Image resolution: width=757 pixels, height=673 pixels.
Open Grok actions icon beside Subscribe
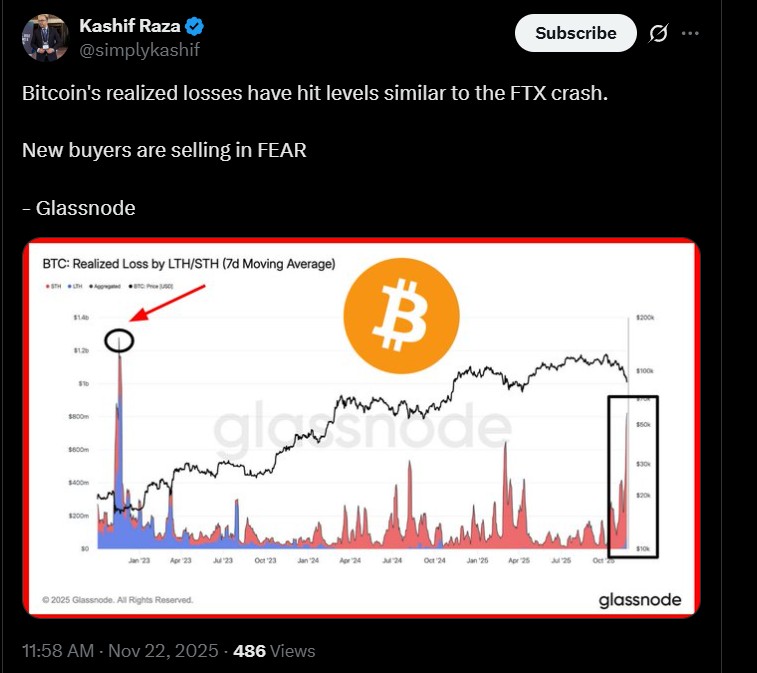coord(658,33)
